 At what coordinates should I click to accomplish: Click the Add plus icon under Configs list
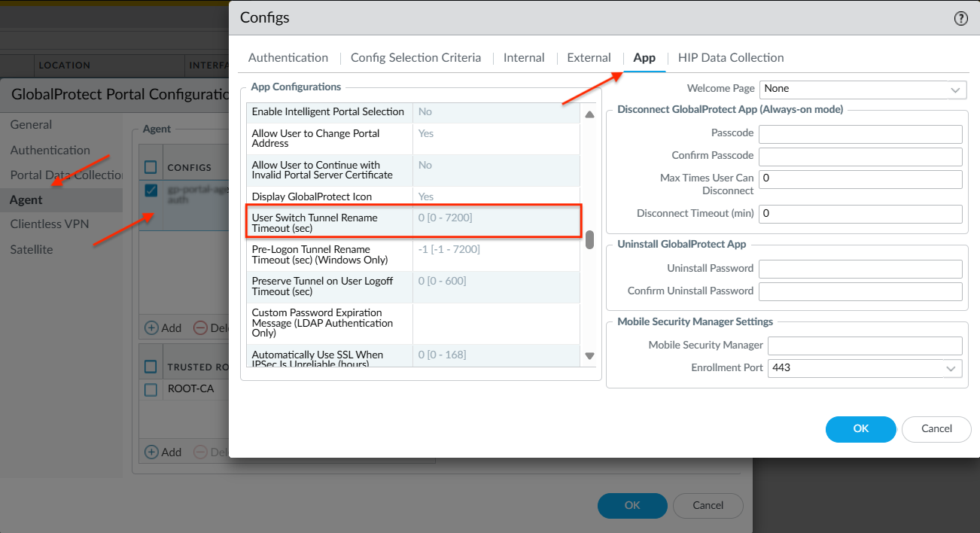151,327
